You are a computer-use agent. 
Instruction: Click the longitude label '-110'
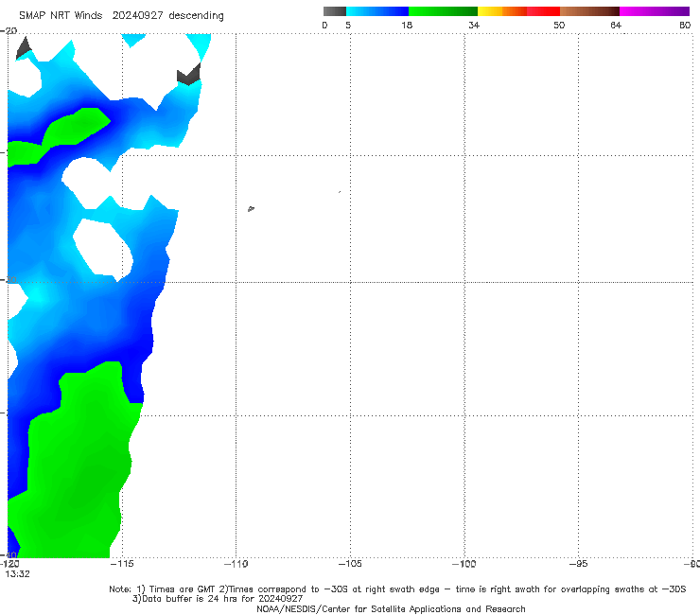click(x=236, y=564)
